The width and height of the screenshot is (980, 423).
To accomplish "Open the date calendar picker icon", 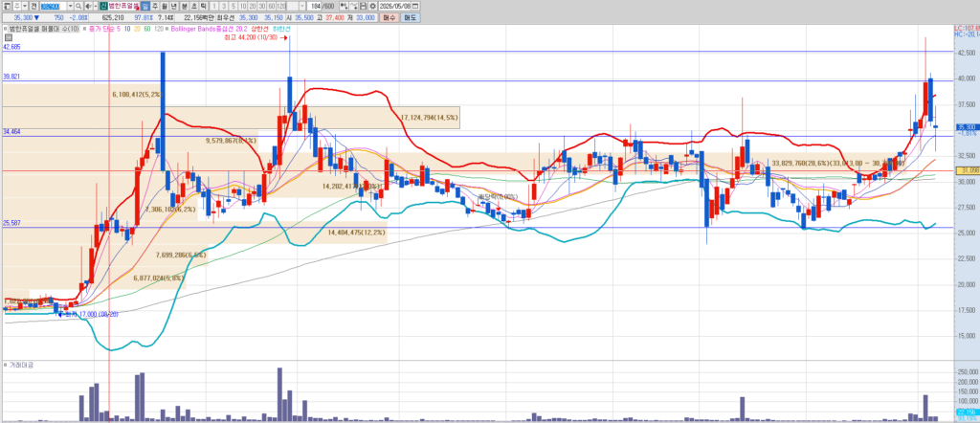I will pyautogui.click(x=416, y=7).
